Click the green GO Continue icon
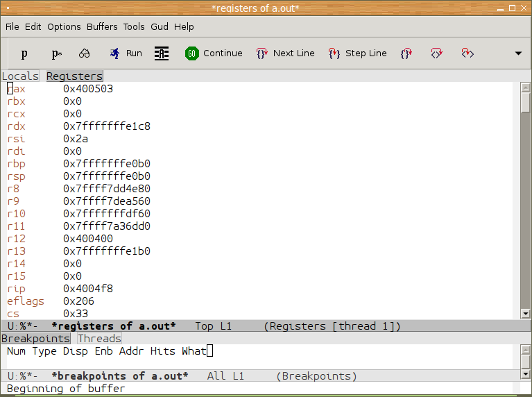 point(192,53)
